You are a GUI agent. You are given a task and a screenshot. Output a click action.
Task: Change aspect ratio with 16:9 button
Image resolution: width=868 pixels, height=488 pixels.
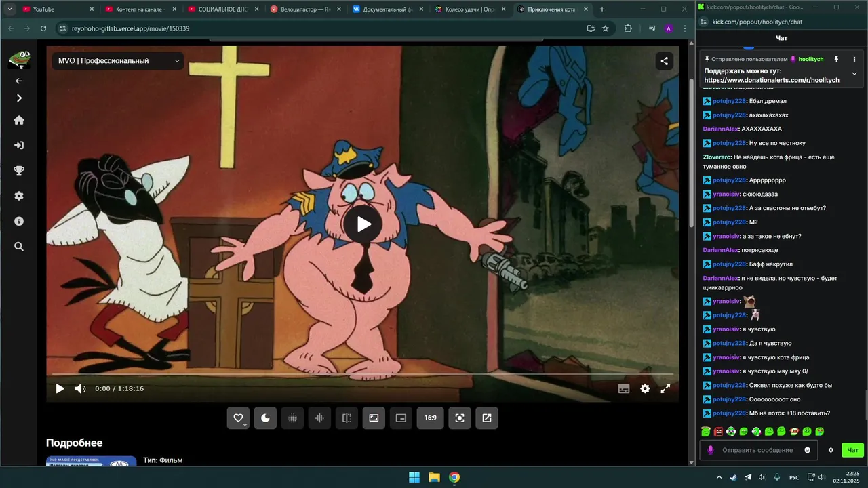[x=430, y=418]
